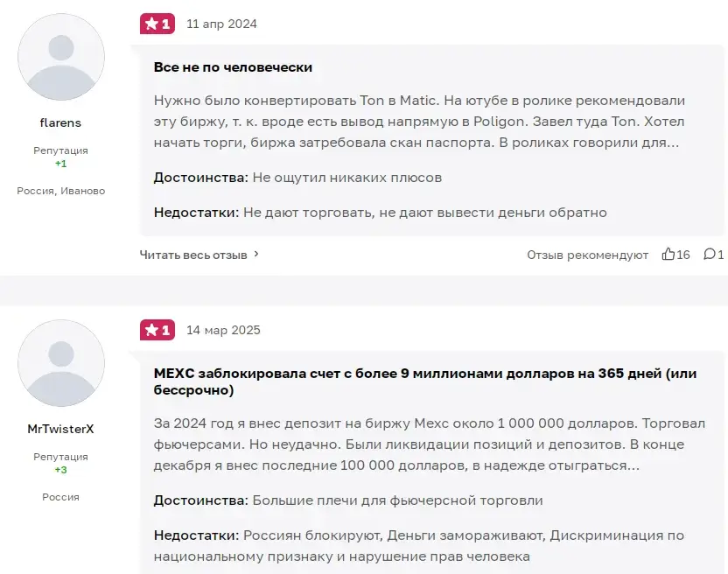This screenshot has height=574, width=728.
Task: Click flarens' reputation value +1
Action: (61, 164)
